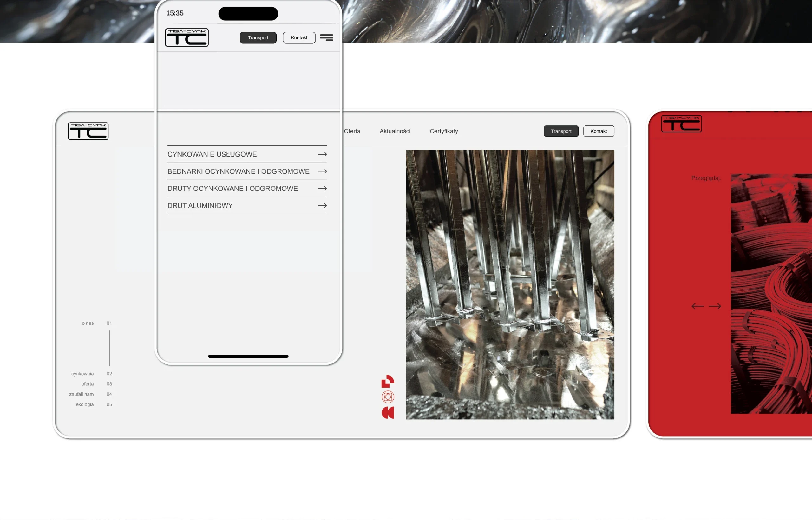Click arrow next to Druty Ocynkowane
Image resolution: width=812 pixels, height=520 pixels.
pos(322,189)
